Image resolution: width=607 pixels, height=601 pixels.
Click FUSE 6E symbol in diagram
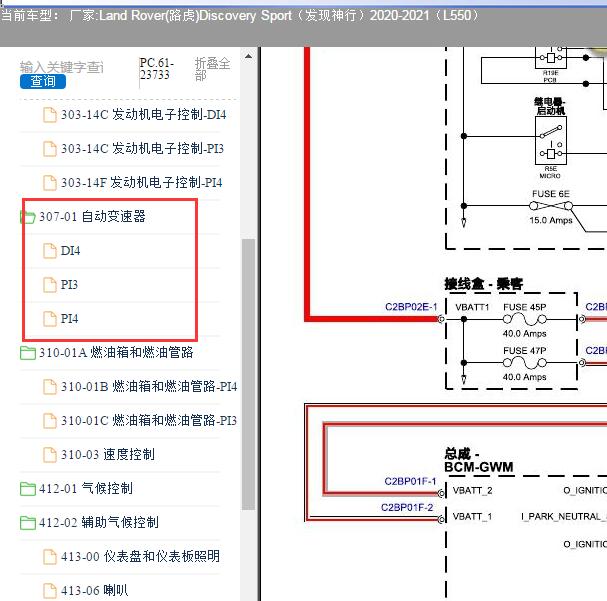pyautogui.click(x=551, y=206)
